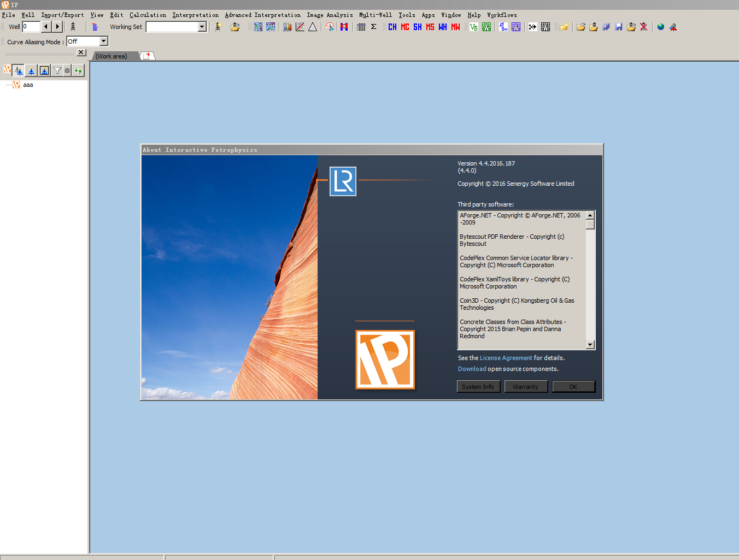
Task: Click the green refresh arrows icon
Action: pyautogui.click(x=79, y=70)
